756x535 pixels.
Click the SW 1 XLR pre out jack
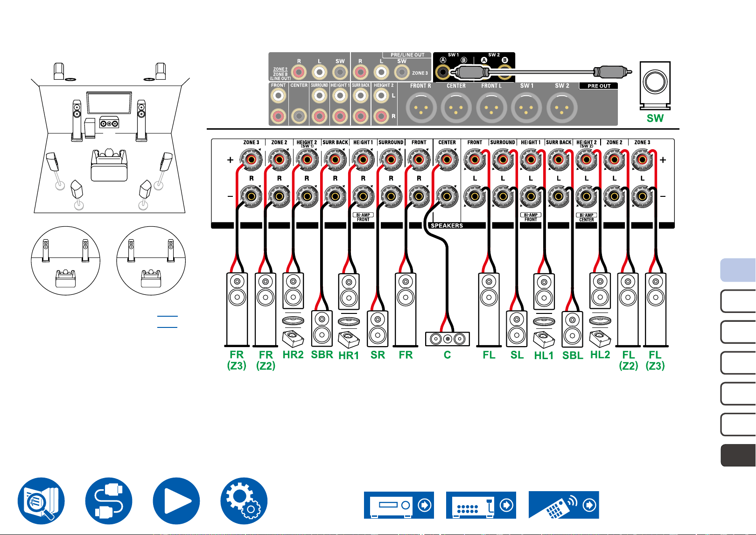(527, 108)
